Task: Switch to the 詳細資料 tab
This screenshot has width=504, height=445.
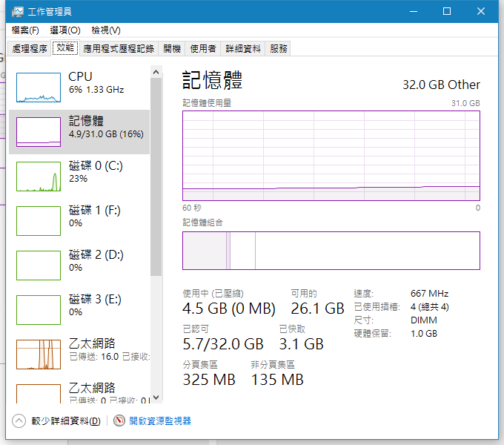Action: (242, 48)
